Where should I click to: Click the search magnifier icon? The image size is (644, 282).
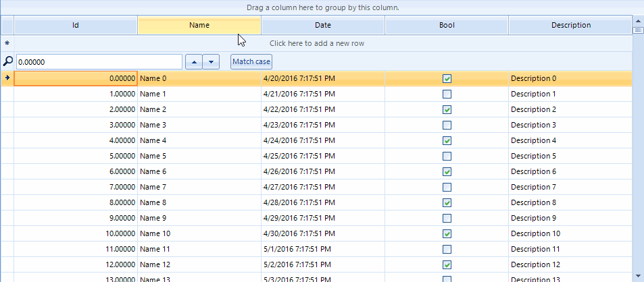click(8, 61)
